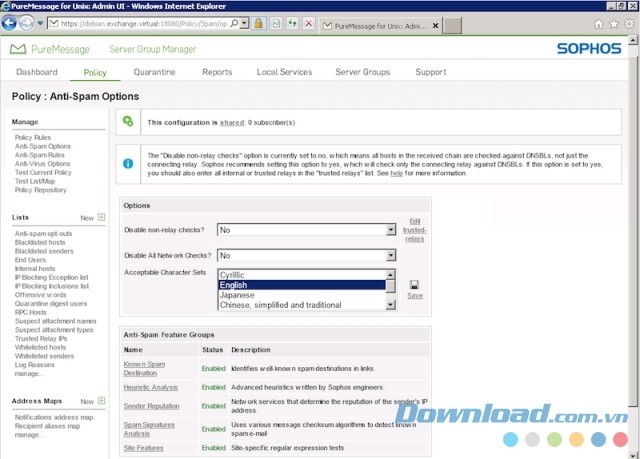Click the blue information icon
The height and width of the screenshot is (459, 640).
coord(127,163)
